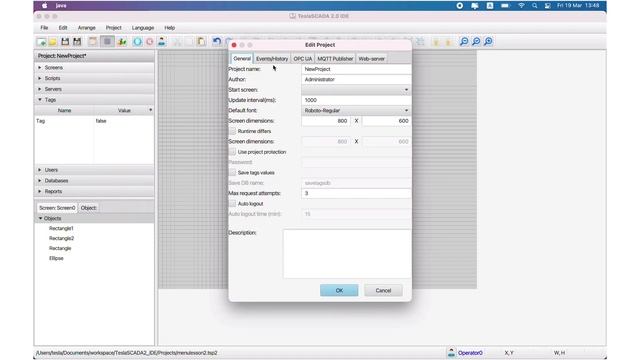The width and height of the screenshot is (640, 360).
Task: Click the red clock toolbar icon
Action: tap(150, 42)
